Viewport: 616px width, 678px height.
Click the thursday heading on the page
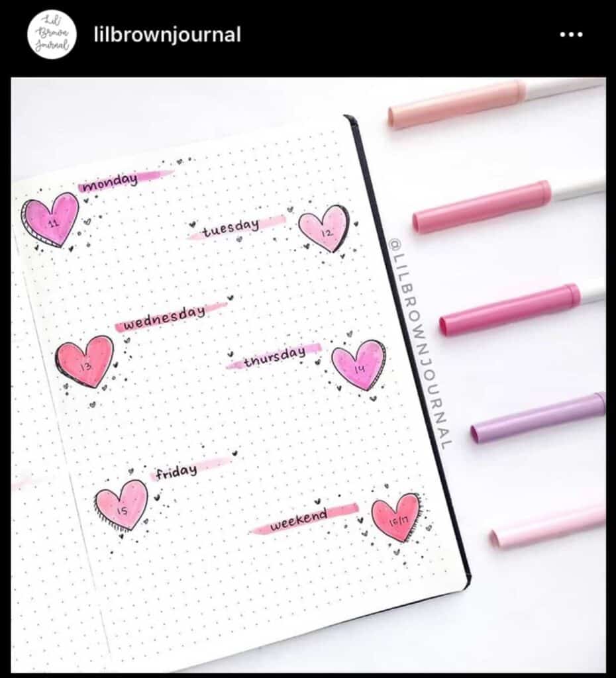[274, 358]
